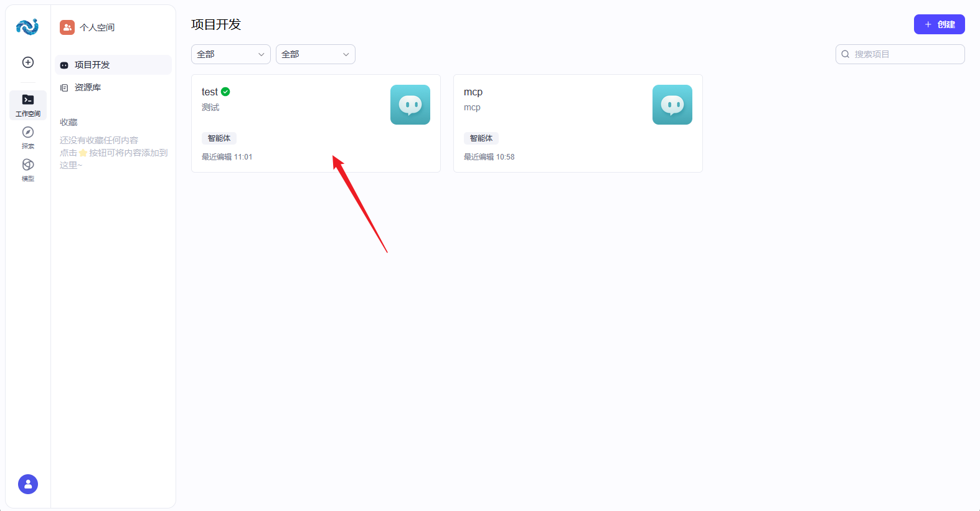Click the test project's chatbot avatar
This screenshot has height=511, width=980.
tap(410, 105)
